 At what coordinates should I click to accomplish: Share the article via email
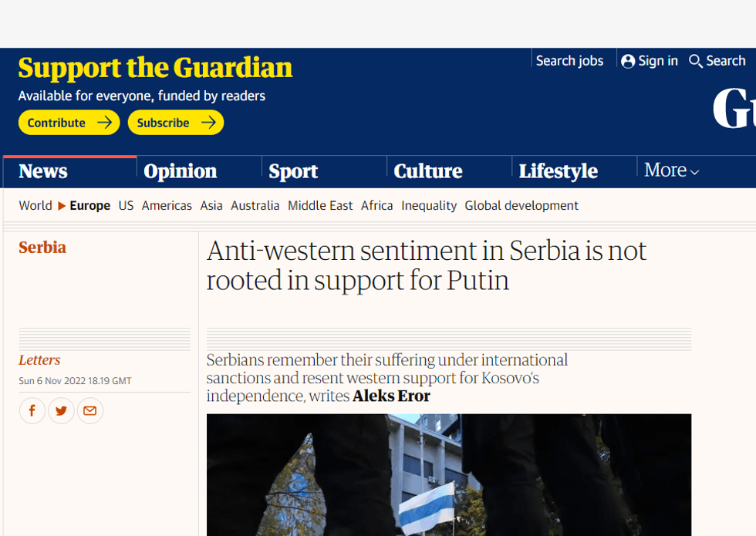[x=89, y=410]
